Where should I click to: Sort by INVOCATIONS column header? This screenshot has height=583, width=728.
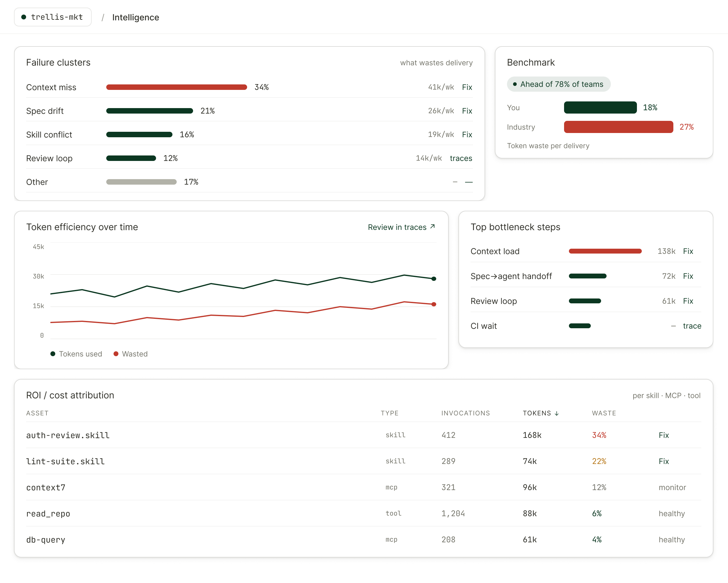point(465,413)
